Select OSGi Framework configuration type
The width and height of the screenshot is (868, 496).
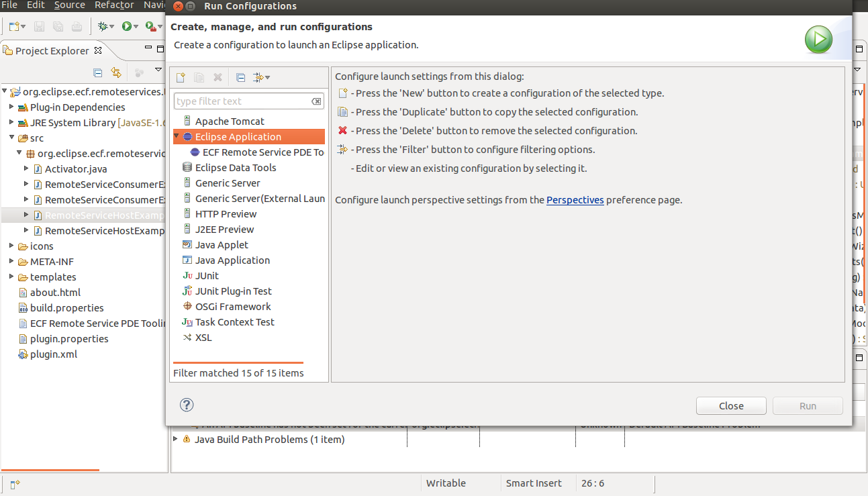coord(233,307)
